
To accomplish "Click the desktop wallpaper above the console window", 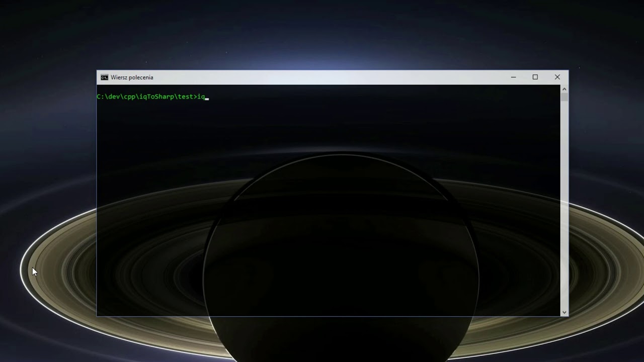I will tap(322, 35).
